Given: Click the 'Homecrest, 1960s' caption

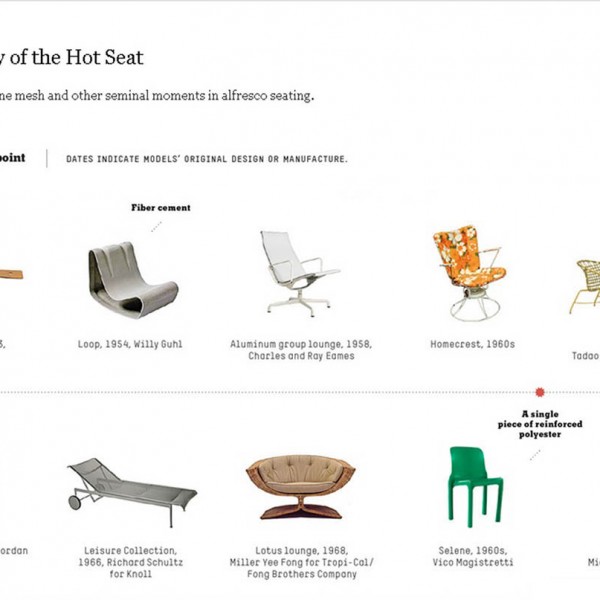Looking at the screenshot, I should 472,344.
